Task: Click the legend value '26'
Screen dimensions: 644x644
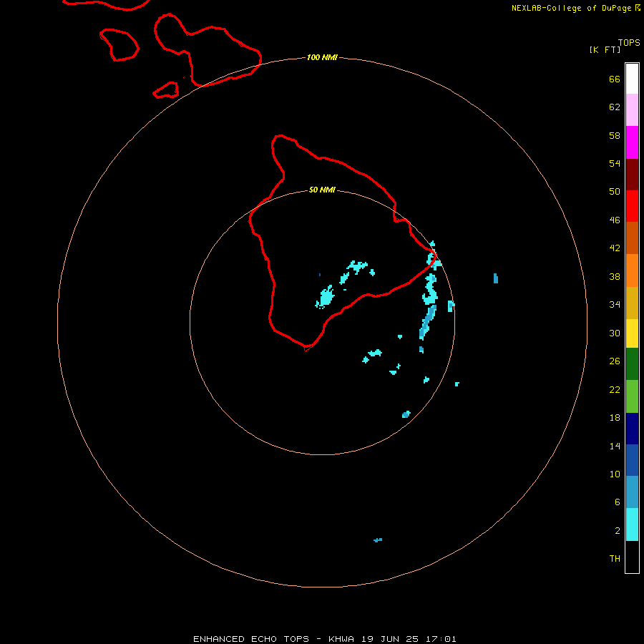Action: click(615, 361)
